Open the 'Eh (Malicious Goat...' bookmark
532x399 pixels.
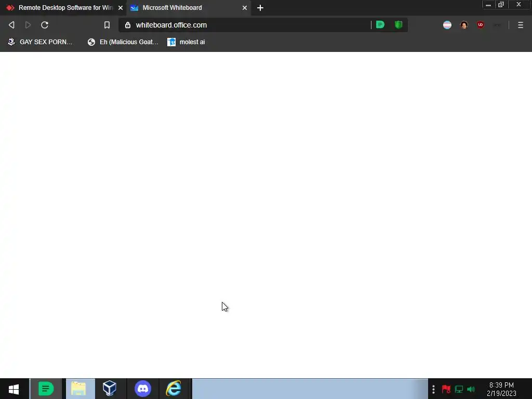click(x=123, y=42)
